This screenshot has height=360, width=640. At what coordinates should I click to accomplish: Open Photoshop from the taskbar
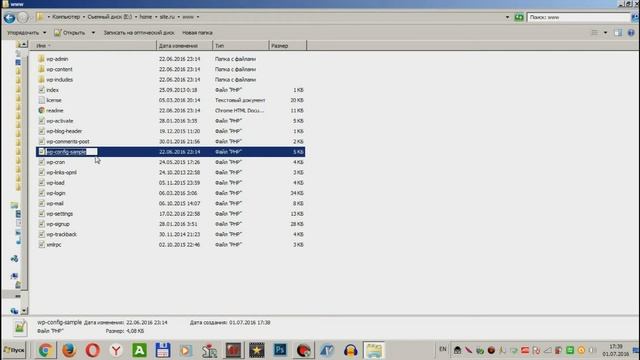click(280, 350)
